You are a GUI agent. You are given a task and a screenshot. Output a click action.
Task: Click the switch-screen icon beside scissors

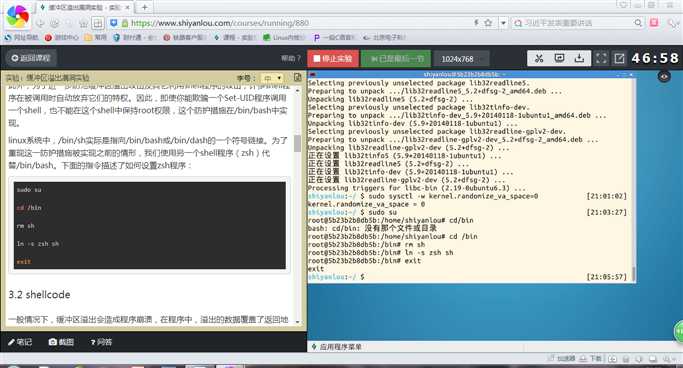[x=559, y=58]
